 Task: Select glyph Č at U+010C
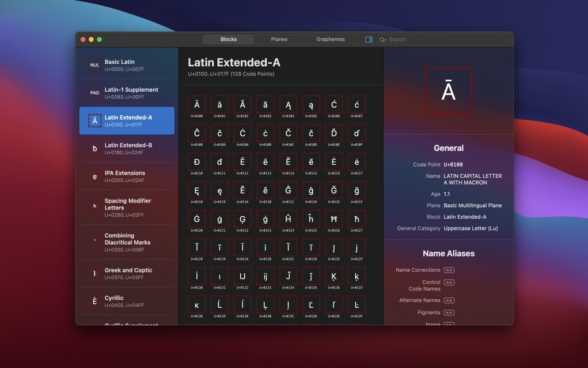(288, 133)
